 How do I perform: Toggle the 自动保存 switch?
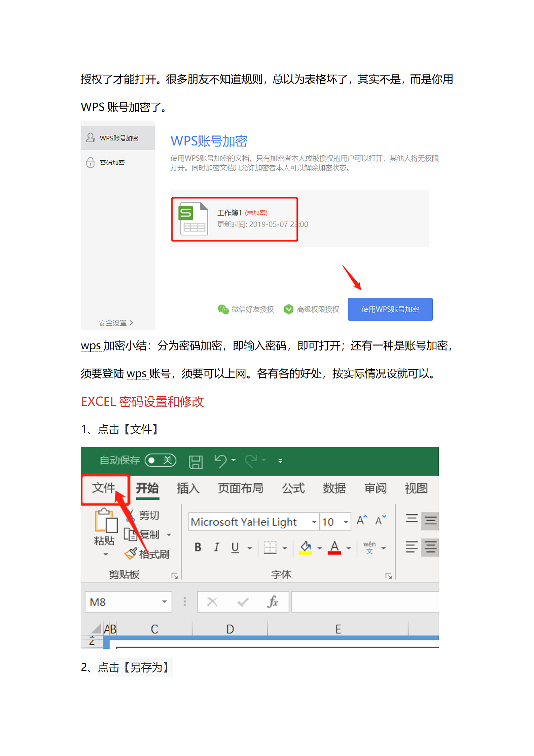point(161,460)
